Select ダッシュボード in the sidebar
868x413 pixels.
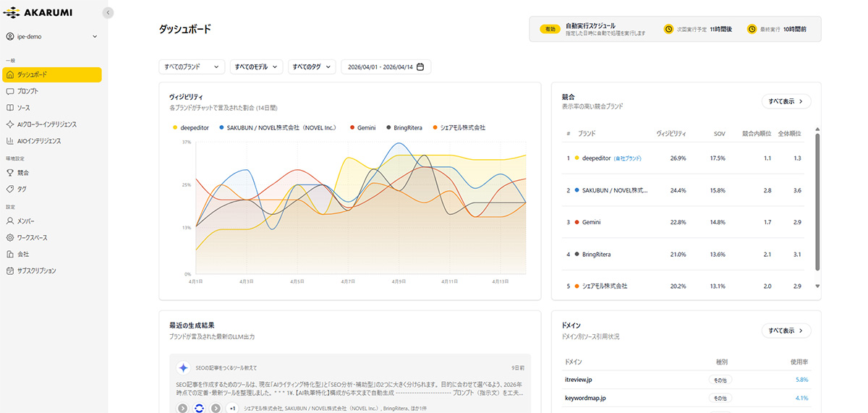coord(52,74)
